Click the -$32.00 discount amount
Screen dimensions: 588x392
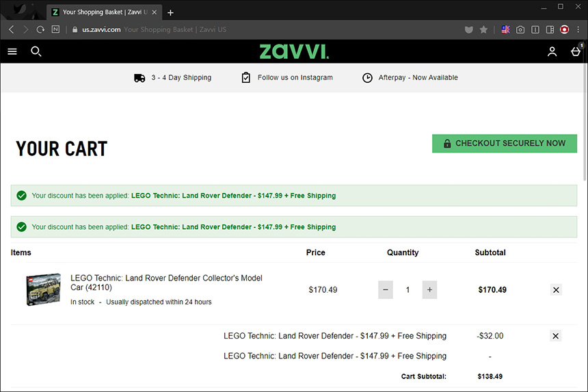point(490,336)
